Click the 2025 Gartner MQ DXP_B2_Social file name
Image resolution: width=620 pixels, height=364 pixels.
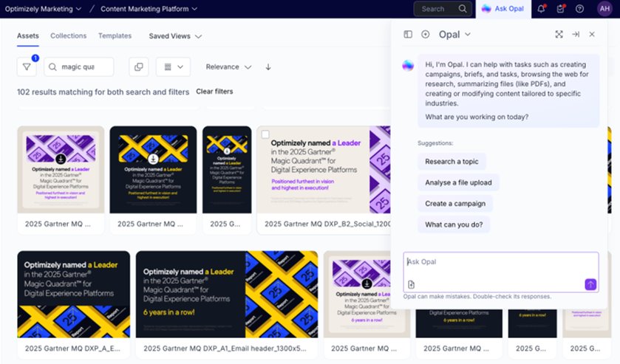click(x=327, y=224)
